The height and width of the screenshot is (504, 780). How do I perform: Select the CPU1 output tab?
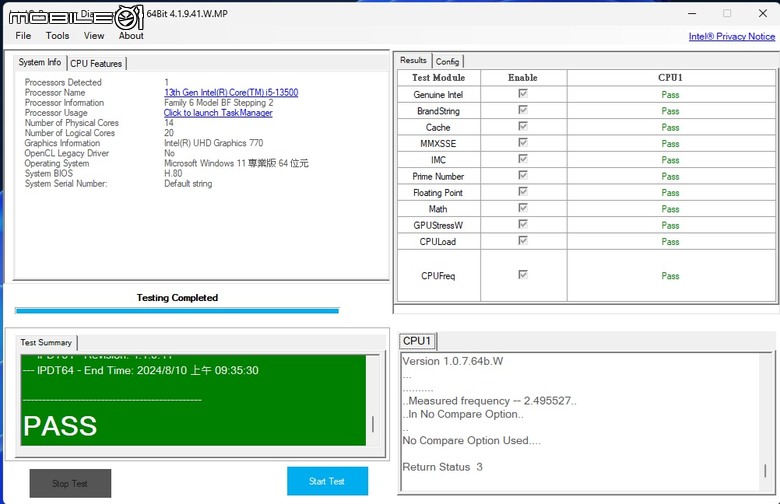[417, 341]
